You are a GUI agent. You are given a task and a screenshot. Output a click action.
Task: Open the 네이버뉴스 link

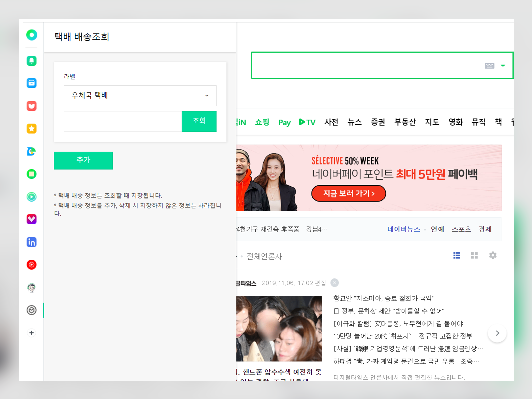pyautogui.click(x=404, y=229)
